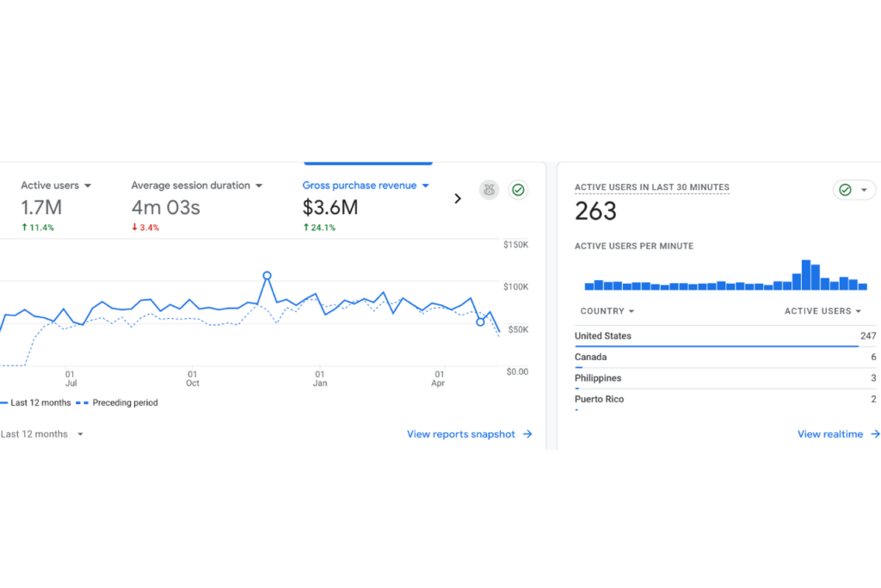
Task: Click the red down arrow next to 3.4%
Action: (x=134, y=228)
